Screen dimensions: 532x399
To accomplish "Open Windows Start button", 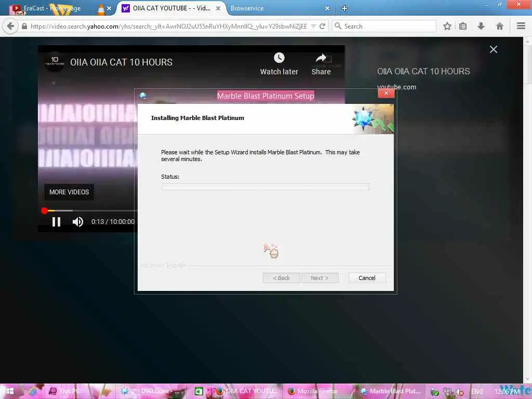I will [x=10, y=391].
